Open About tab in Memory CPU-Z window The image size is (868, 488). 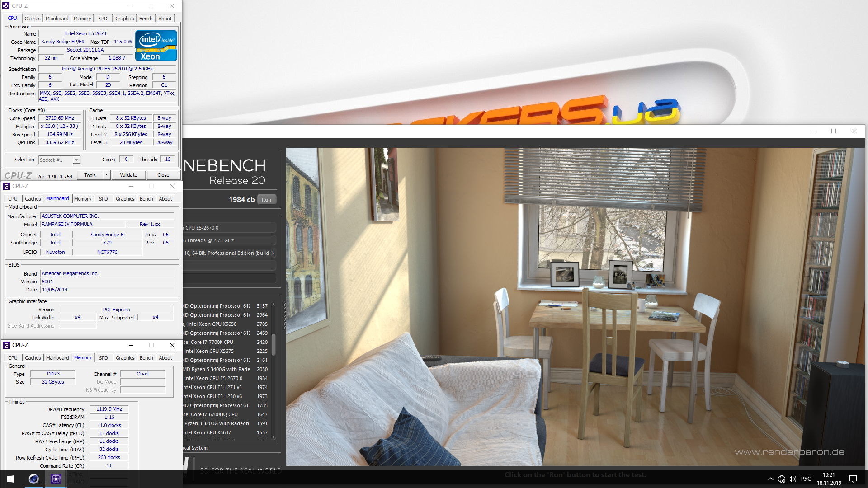(165, 358)
